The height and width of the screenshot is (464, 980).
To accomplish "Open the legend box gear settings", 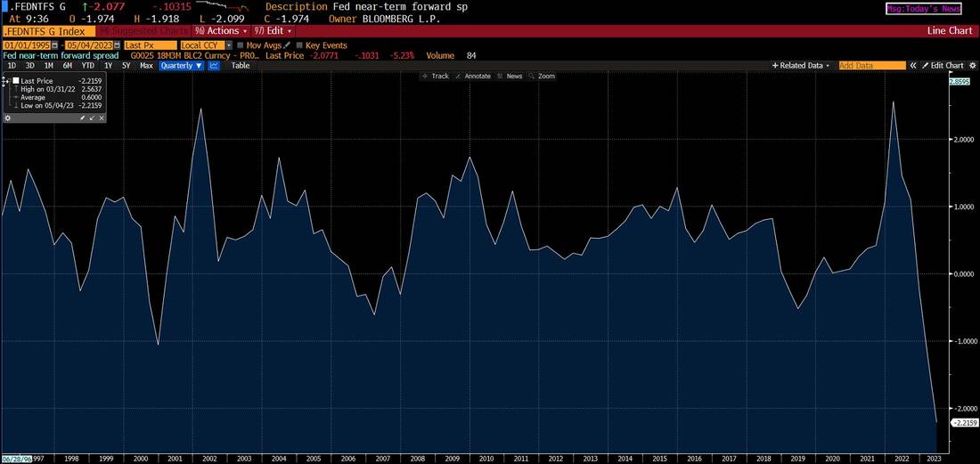I will pyautogui.click(x=7, y=118).
